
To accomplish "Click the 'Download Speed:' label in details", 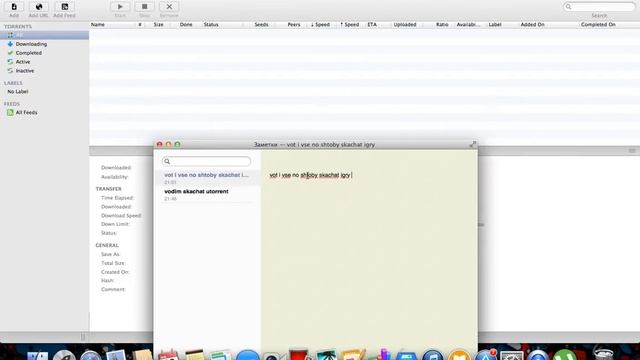I will point(121,216).
